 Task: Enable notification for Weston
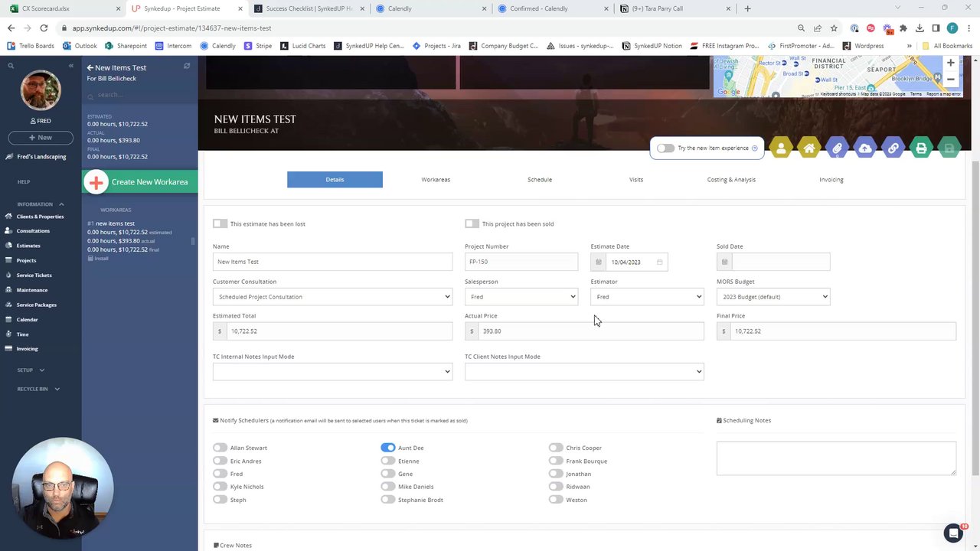click(556, 500)
